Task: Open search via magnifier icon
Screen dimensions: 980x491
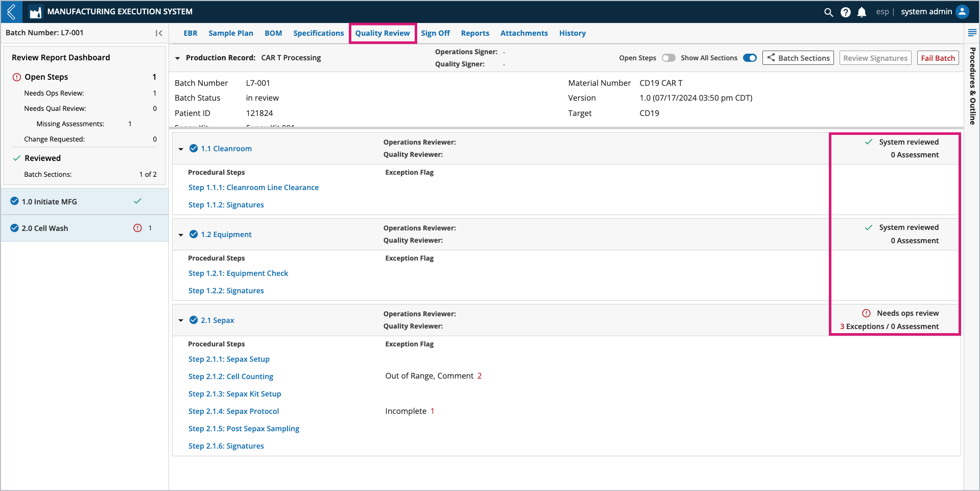Action: tap(828, 12)
